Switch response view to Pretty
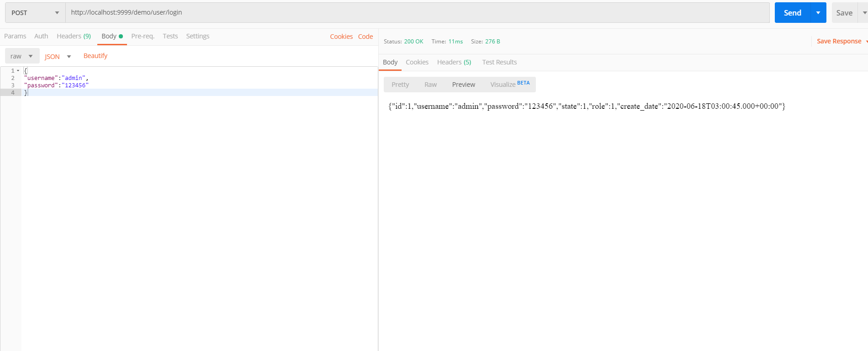The height and width of the screenshot is (351, 868). tap(400, 85)
